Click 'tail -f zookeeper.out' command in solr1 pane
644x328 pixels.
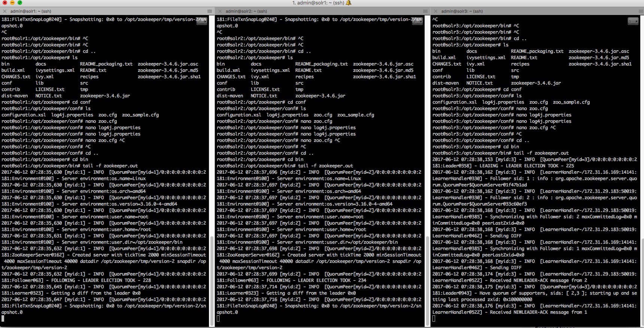[x=110, y=166]
